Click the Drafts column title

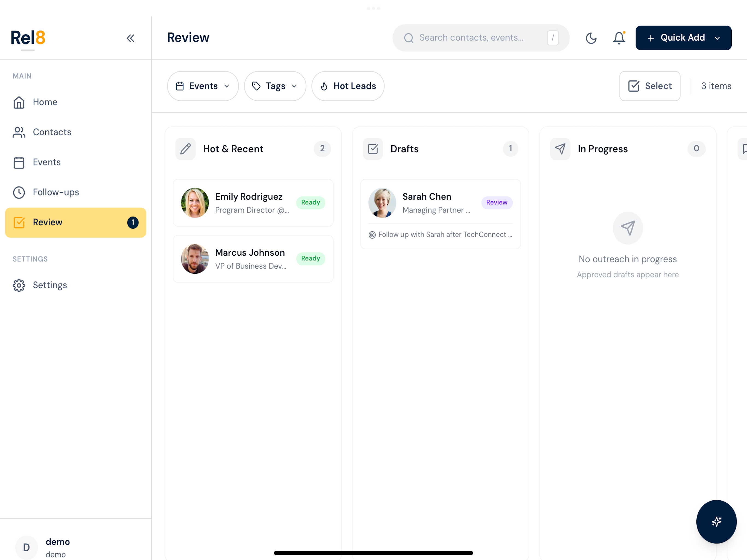point(404,148)
